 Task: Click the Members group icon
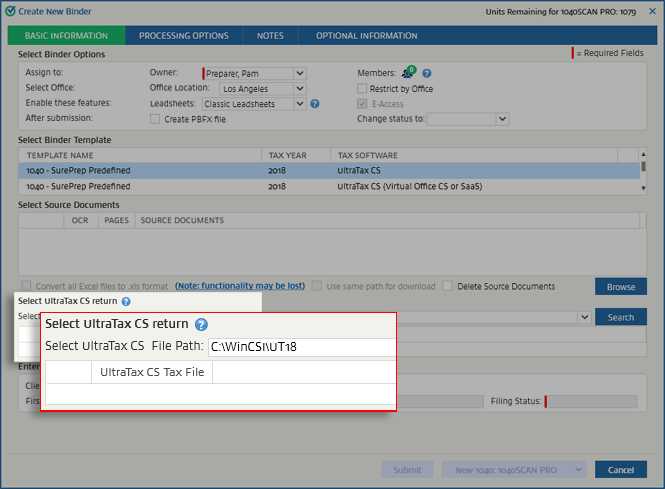point(408,73)
